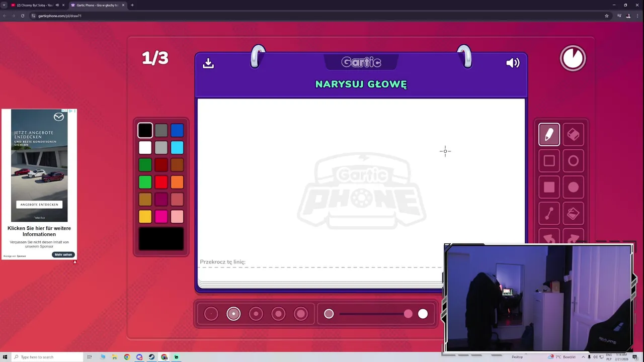Open the tab search dropdown
This screenshot has height=362, width=644.
coord(4,5)
